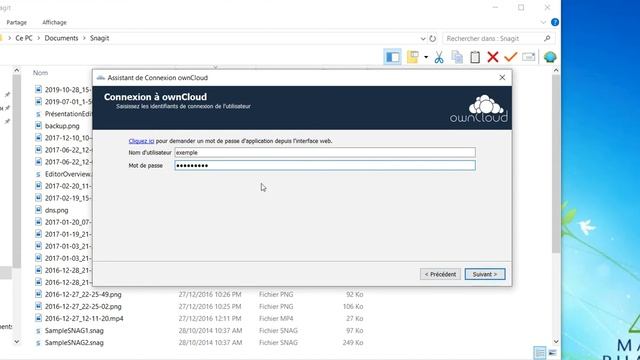Click the icon beside 2016-12-27_12-11-20.mp4
This screenshot has height=360, width=640.
tap(38, 318)
